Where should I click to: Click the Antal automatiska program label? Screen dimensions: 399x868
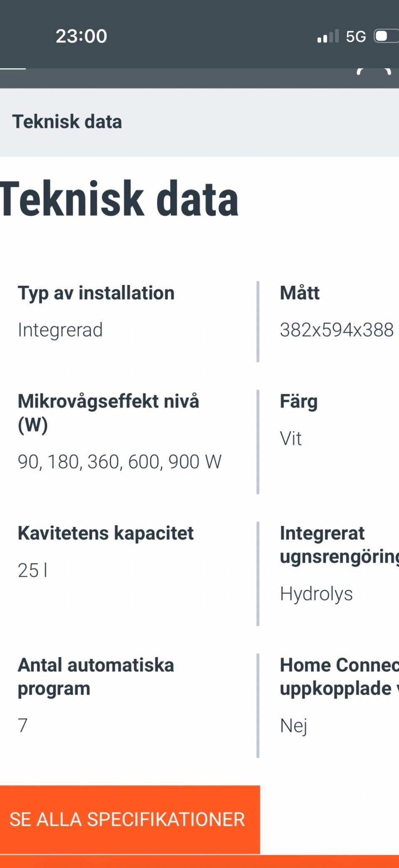click(96, 677)
